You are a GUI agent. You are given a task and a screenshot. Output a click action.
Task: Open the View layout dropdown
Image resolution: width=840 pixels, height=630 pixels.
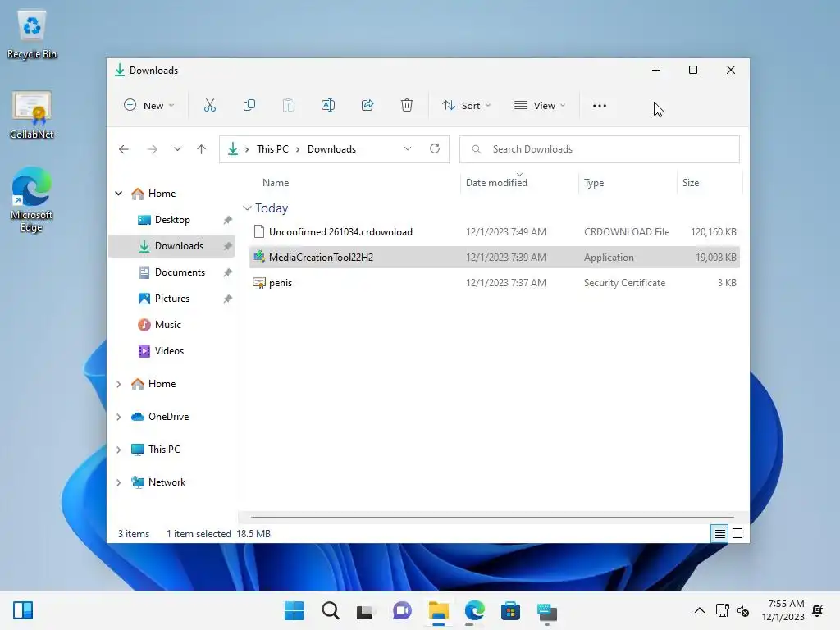[x=540, y=106]
